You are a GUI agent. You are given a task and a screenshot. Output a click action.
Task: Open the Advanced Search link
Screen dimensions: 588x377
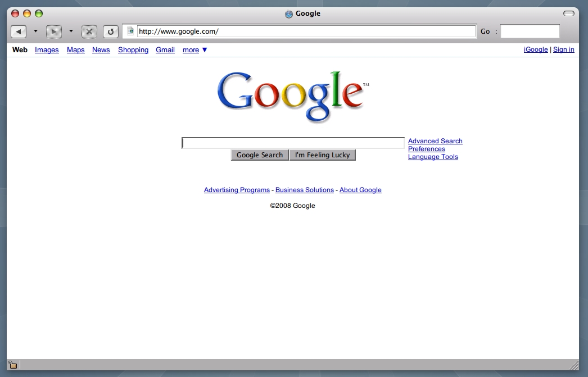[x=435, y=141]
